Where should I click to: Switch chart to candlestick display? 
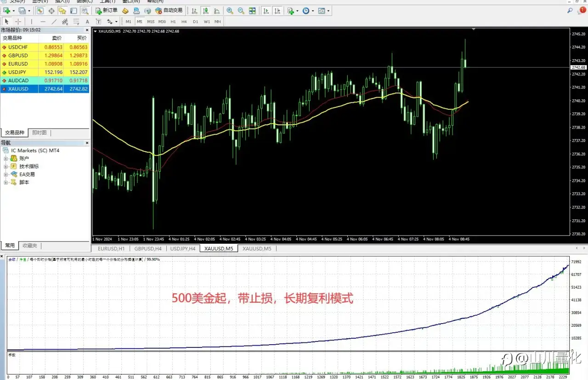205,11
